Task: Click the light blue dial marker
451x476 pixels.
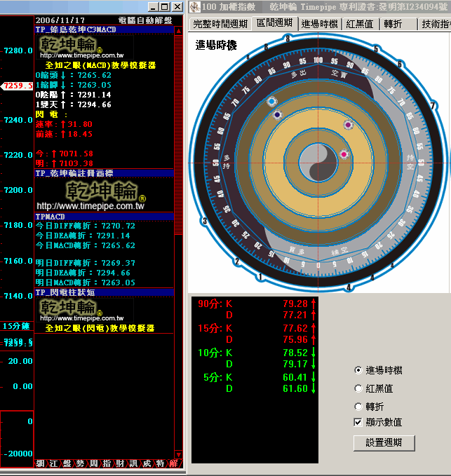Action: point(272,102)
